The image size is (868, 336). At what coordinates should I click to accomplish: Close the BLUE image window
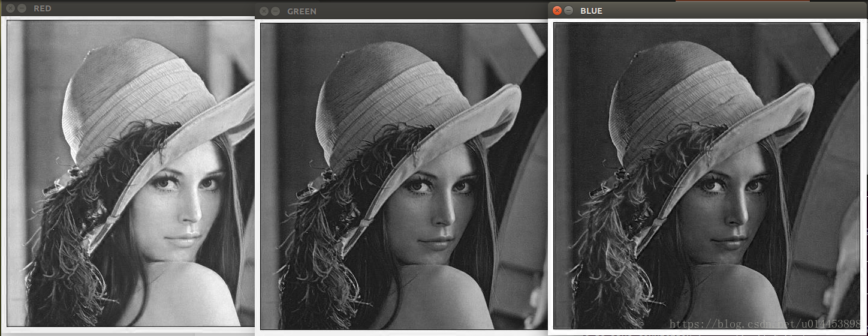(557, 11)
